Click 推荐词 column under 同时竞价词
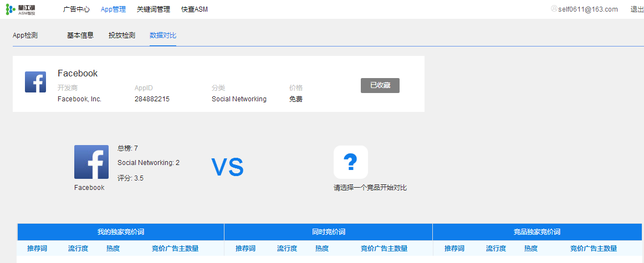 [245, 248]
